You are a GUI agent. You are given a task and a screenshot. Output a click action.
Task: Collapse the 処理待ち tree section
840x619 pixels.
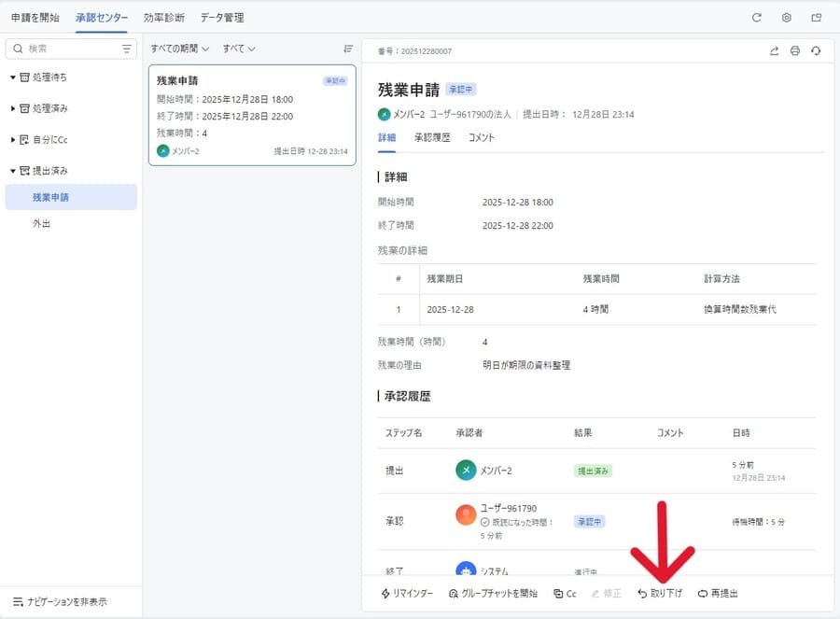point(13,77)
